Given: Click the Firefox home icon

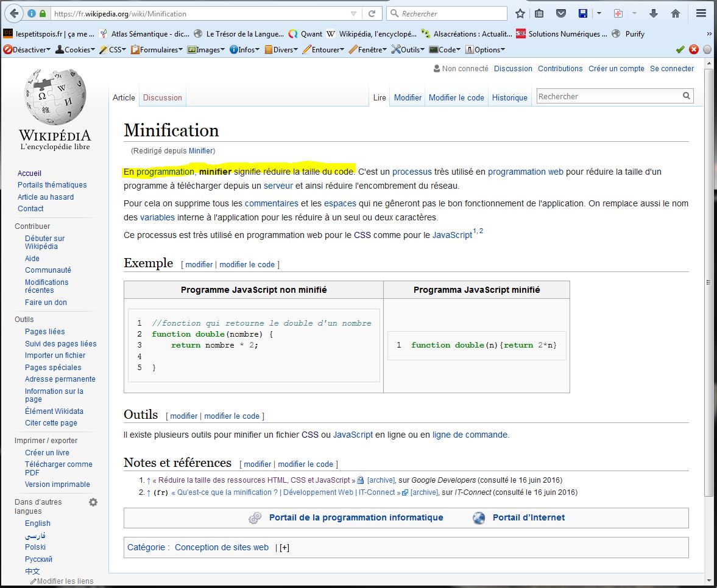Looking at the screenshot, I should pyautogui.click(x=675, y=13).
